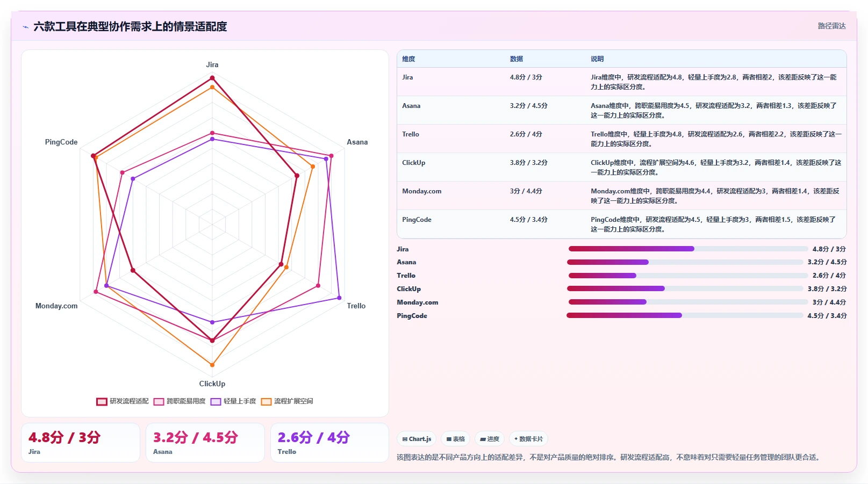The height and width of the screenshot is (484, 868).
Task: Click the footnote text about 适配差异
Action: [609, 457]
